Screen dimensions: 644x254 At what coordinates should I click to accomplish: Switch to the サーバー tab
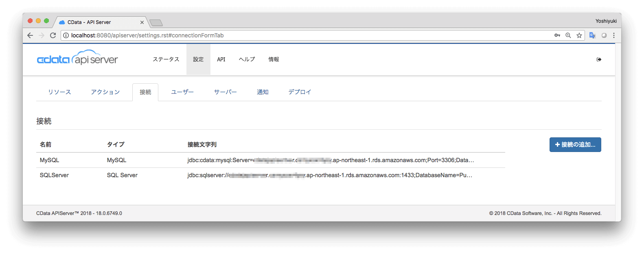[226, 92]
